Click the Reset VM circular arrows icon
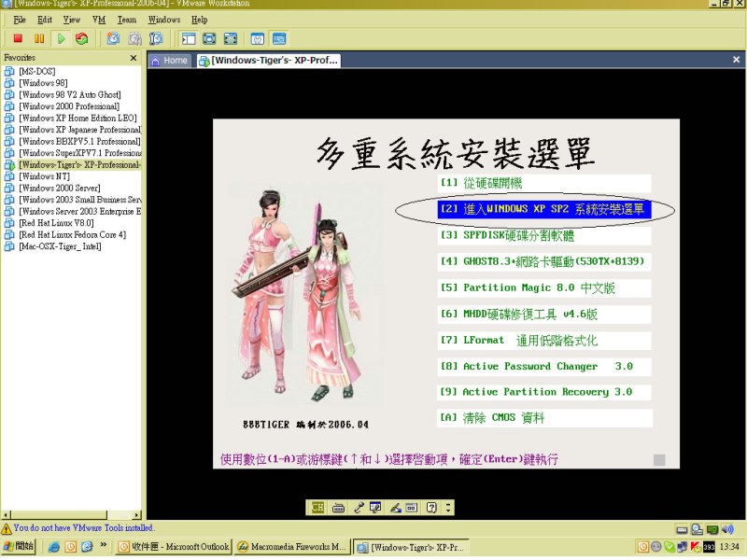Screen dimensions: 747x560 pos(82,38)
